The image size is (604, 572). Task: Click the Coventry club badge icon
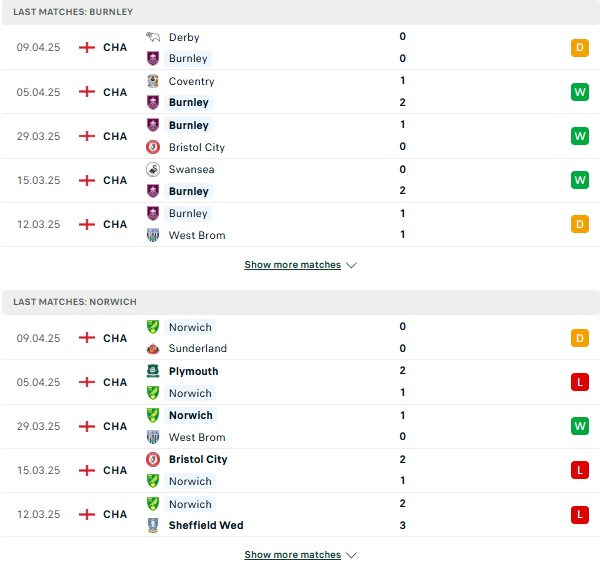click(x=153, y=81)
